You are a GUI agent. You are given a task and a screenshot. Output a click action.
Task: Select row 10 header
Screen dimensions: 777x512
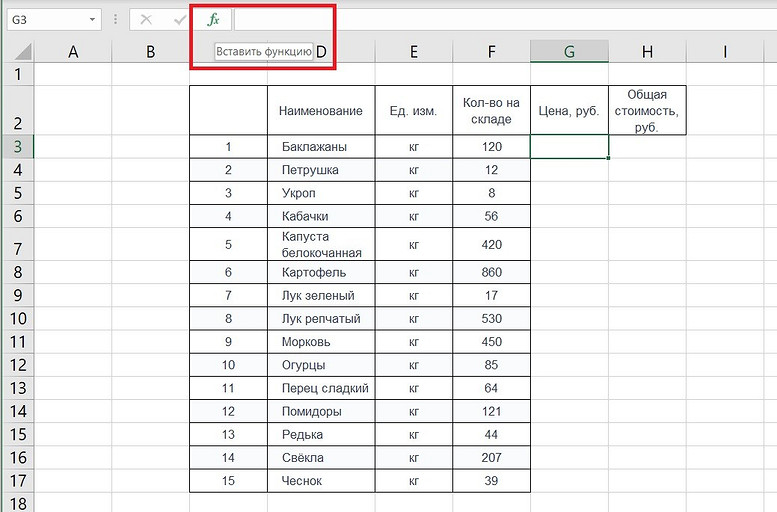(x=17, y=319)
